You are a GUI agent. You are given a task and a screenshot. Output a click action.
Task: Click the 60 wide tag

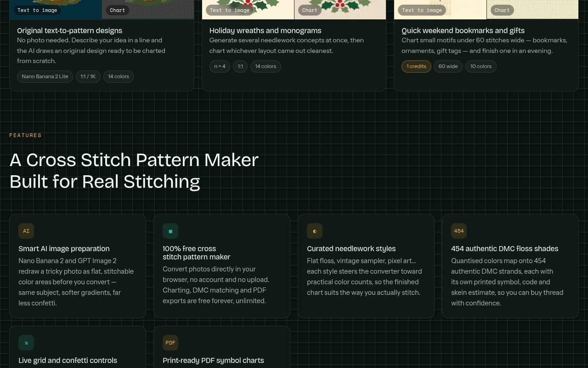pos(448,66)
